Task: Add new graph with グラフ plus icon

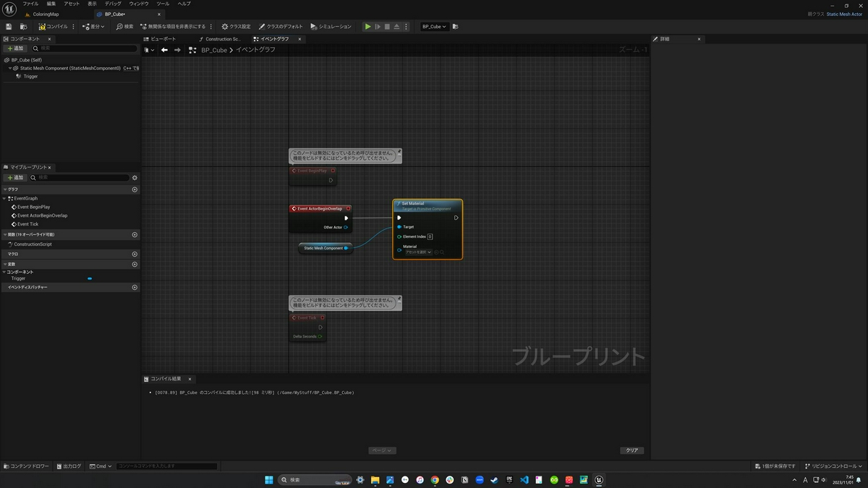Action: [135, 189]
